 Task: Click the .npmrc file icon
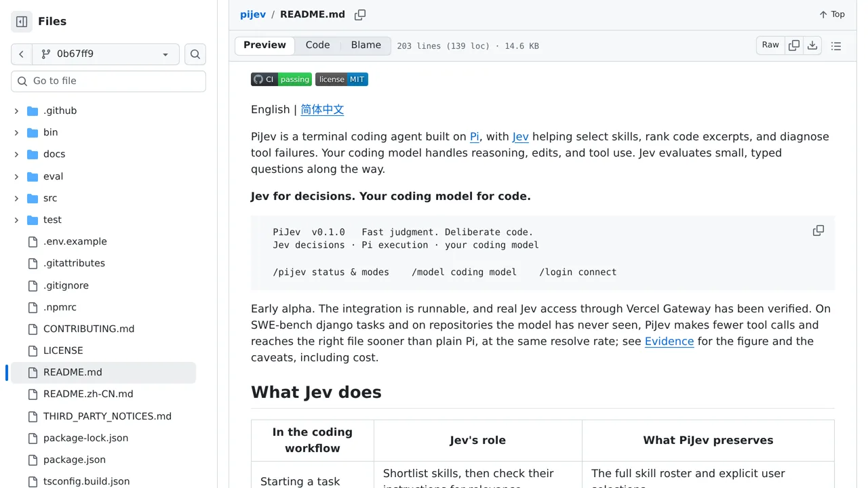coord(33,307)
